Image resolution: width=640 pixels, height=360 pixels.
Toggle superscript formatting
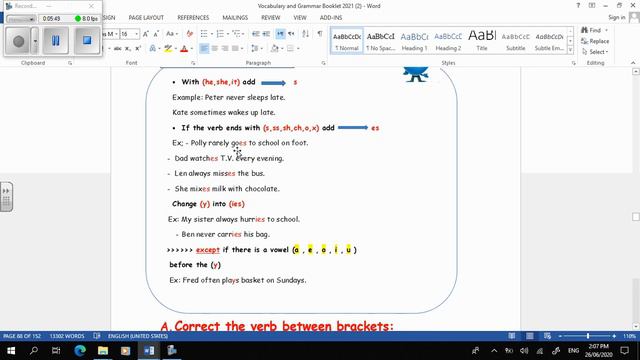tap(138, 49)
